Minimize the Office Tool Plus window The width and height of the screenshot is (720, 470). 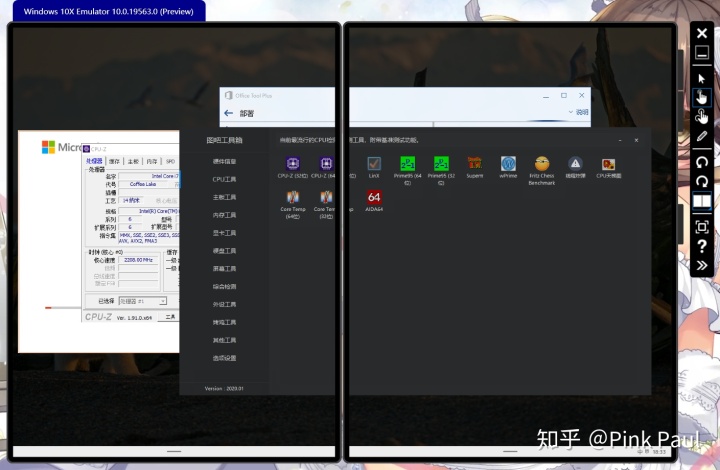546,96
